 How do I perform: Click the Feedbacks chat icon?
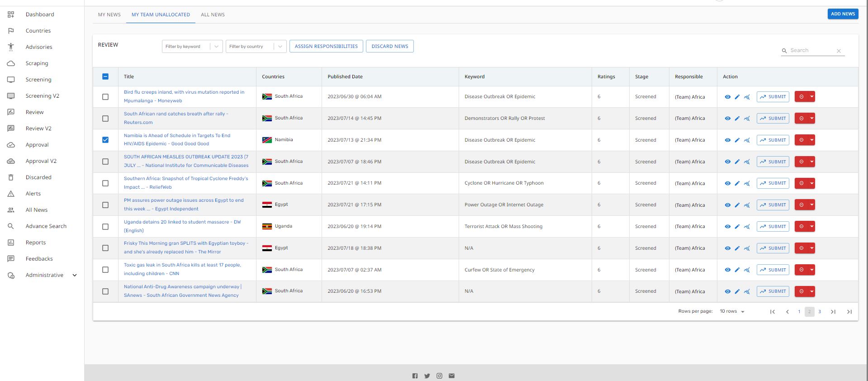pos(11,259)
